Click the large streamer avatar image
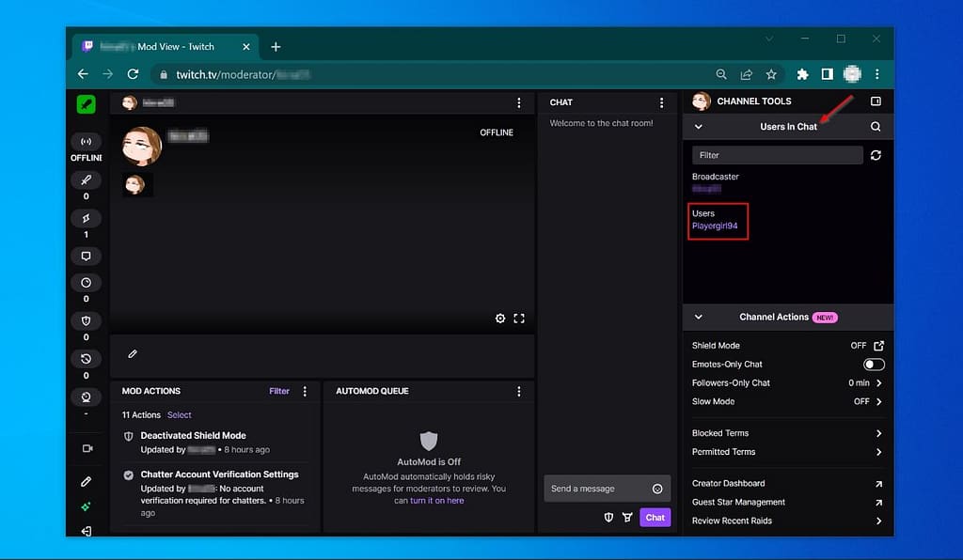The image size is (963, 560). click(141, 146)
